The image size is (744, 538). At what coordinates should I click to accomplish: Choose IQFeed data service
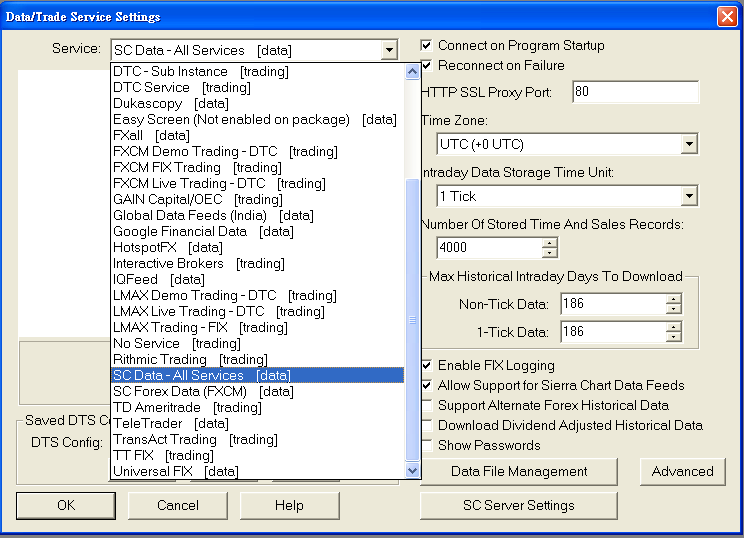point(258,279)
